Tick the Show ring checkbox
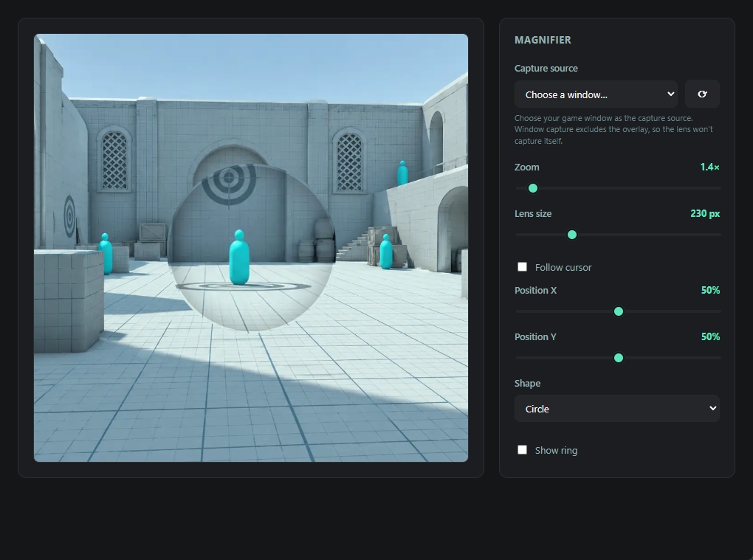 (x=522, y=449)
